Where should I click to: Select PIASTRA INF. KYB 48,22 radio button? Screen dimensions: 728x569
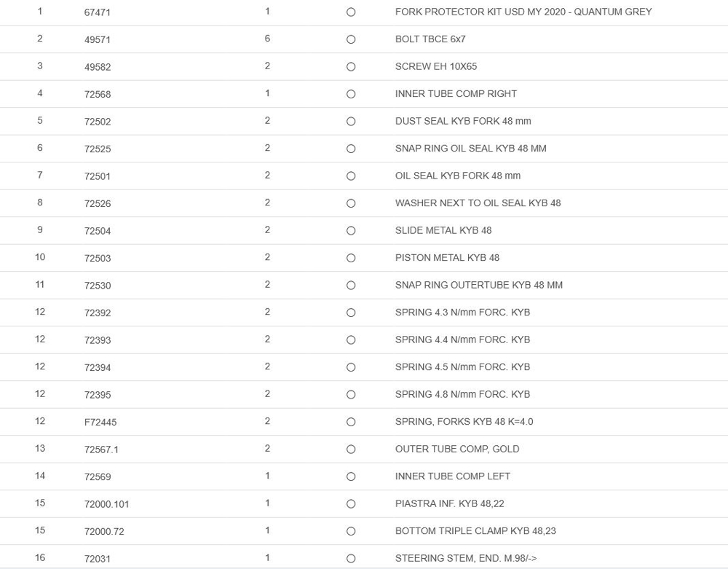pos(351,504)
